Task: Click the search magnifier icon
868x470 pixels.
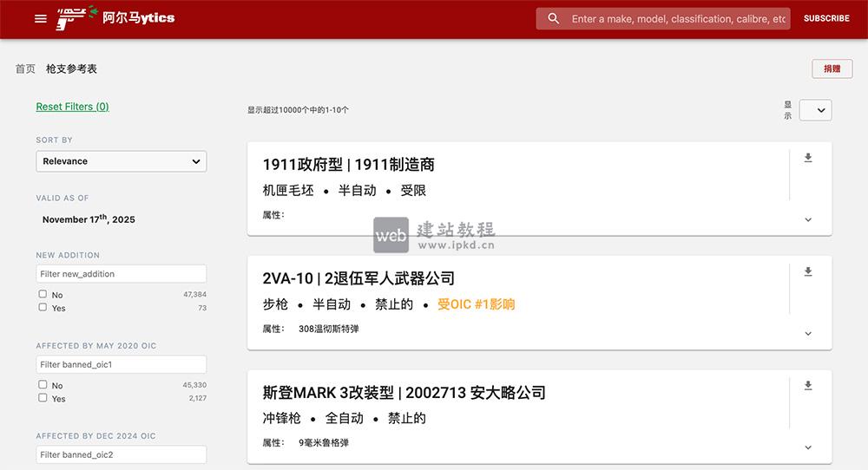Action: point(553,18)
